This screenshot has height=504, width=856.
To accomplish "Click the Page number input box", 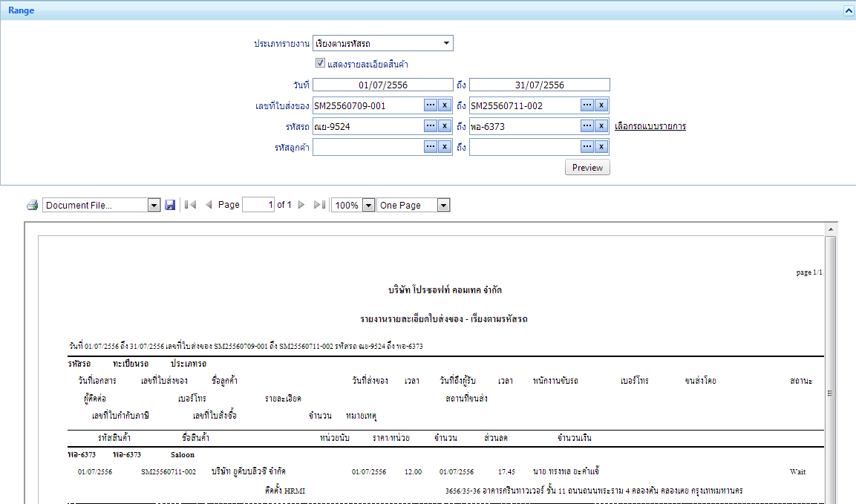I will tap(258, 205).
